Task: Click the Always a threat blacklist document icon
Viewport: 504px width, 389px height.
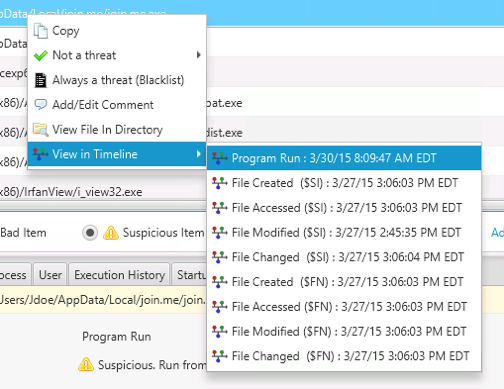Action: coord(41,80)
